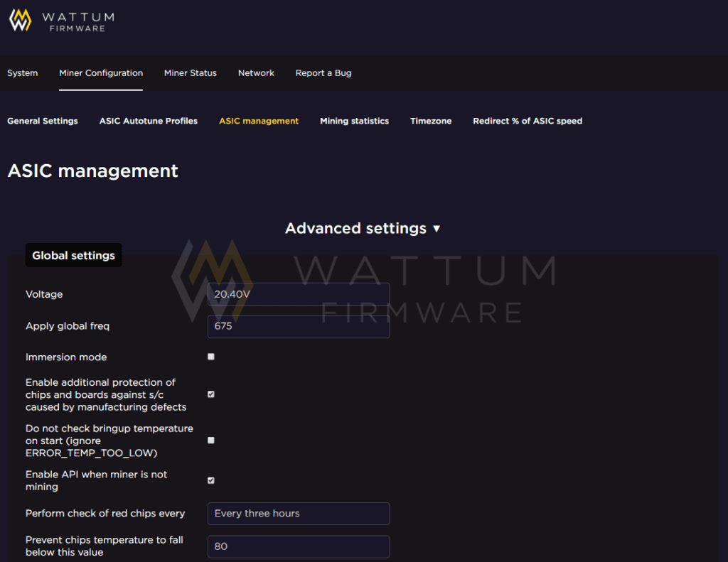Select the ASIC management tab
This screenshot has width=728, height=562.
click(259, 121)
